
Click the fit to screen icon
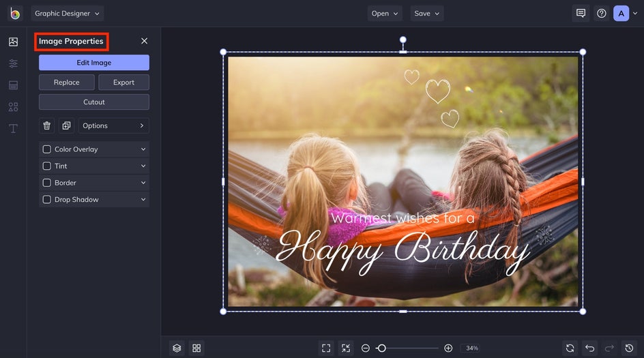326,348
